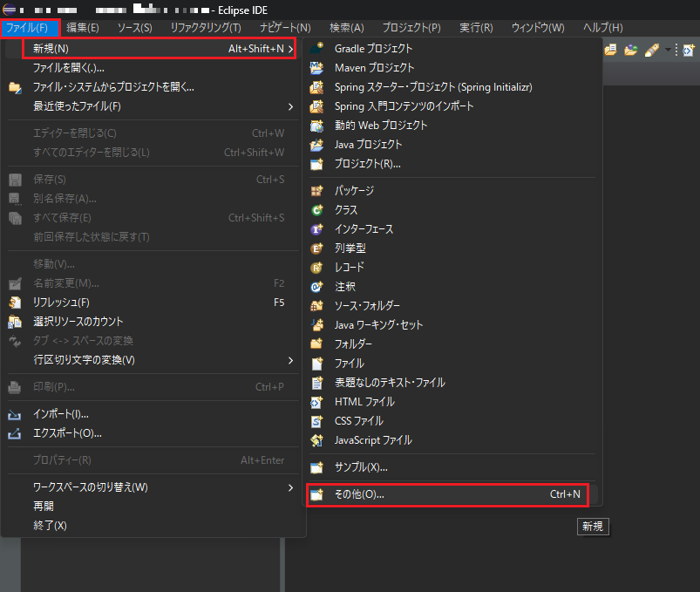Click the Java プロジェクト icon

316,145
